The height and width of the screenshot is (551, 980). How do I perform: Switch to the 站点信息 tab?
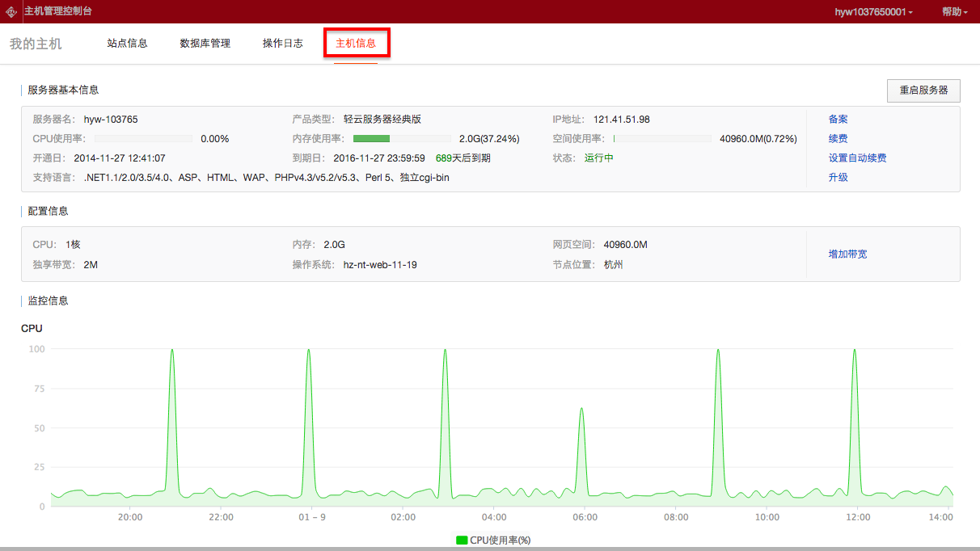point(127,44)
